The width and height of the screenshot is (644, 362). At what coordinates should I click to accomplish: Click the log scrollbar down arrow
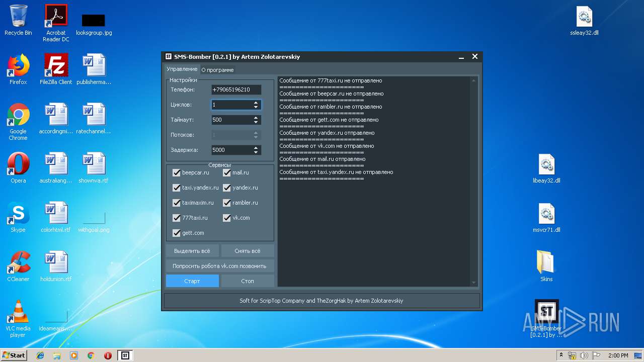473,283
